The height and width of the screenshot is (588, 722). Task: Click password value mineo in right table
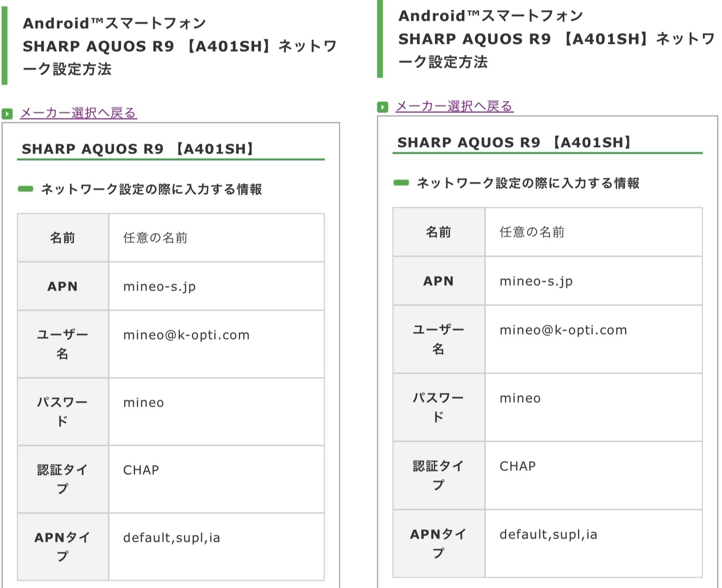[520, 398]
